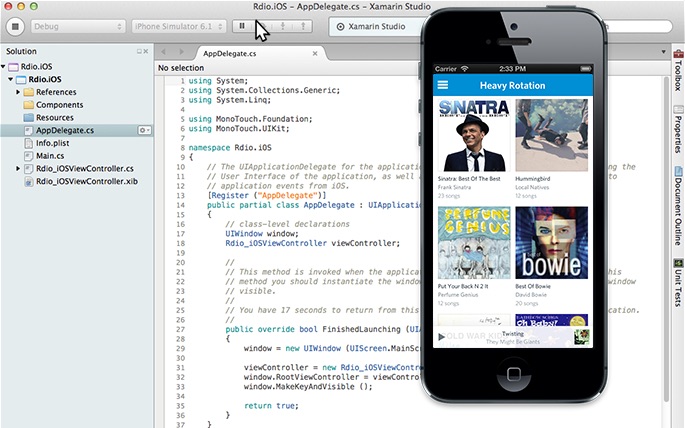The width and height of the screenshot is (685, 428).
Task: Click 'window.MakeKeyAndVisible ();' line
Action: tap(308, 387)
